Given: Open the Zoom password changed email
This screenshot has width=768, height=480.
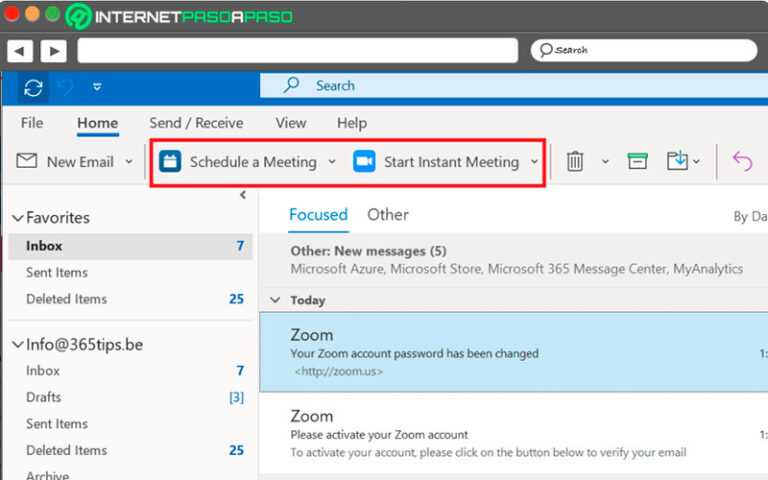Looking at the screenshot, I should 514,352.
